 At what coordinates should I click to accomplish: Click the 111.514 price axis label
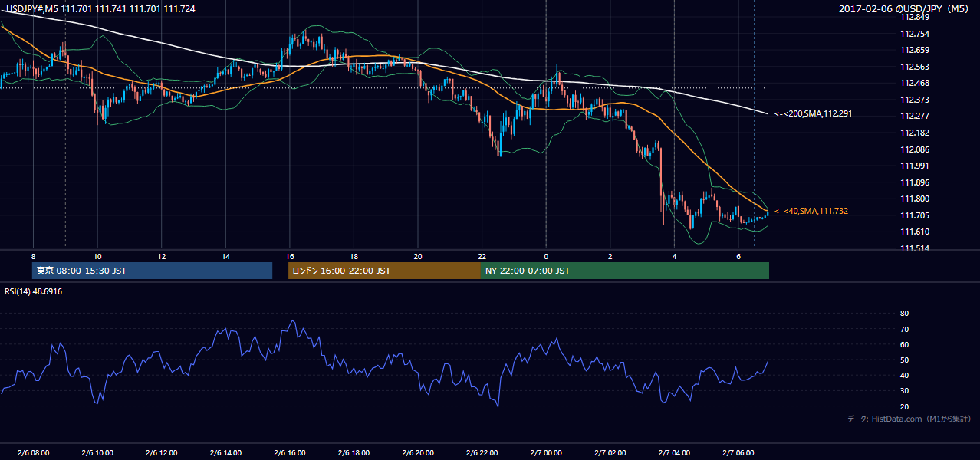(913, 248)
